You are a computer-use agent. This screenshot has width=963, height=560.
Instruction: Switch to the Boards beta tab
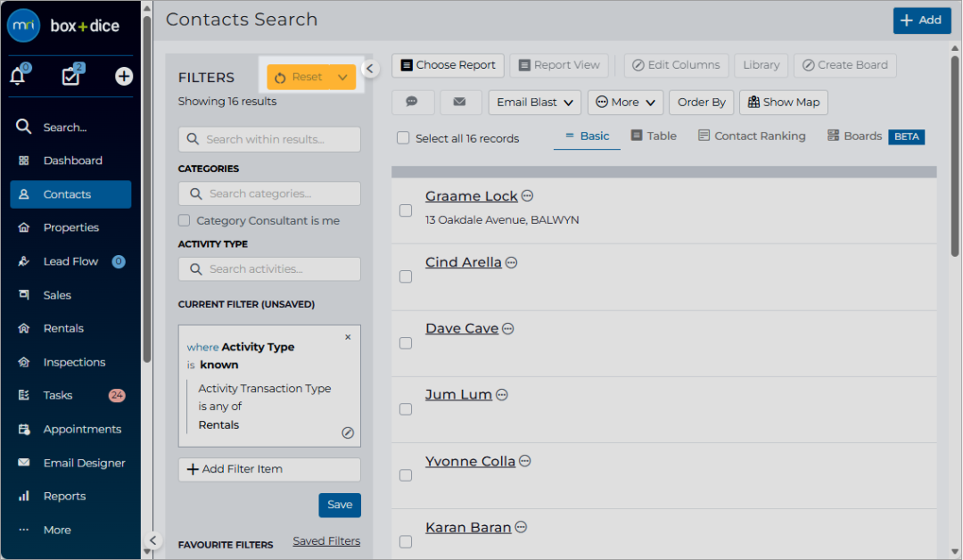876,136
